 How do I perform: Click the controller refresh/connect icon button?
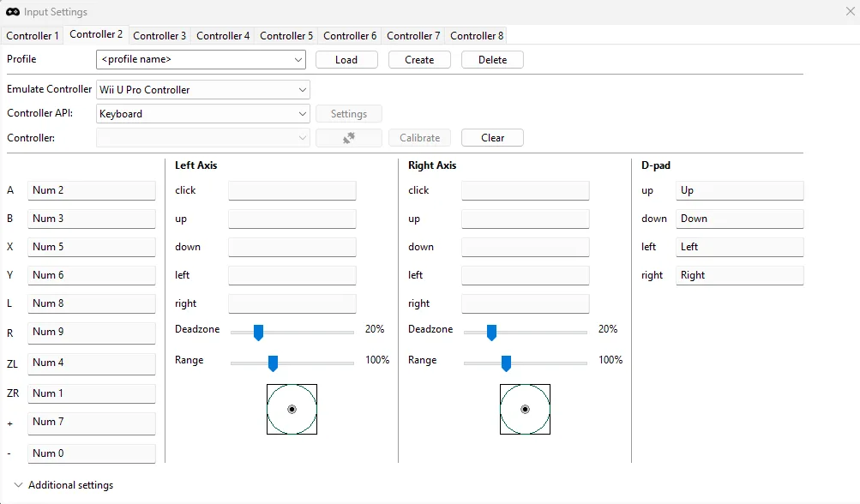(348, 138)
